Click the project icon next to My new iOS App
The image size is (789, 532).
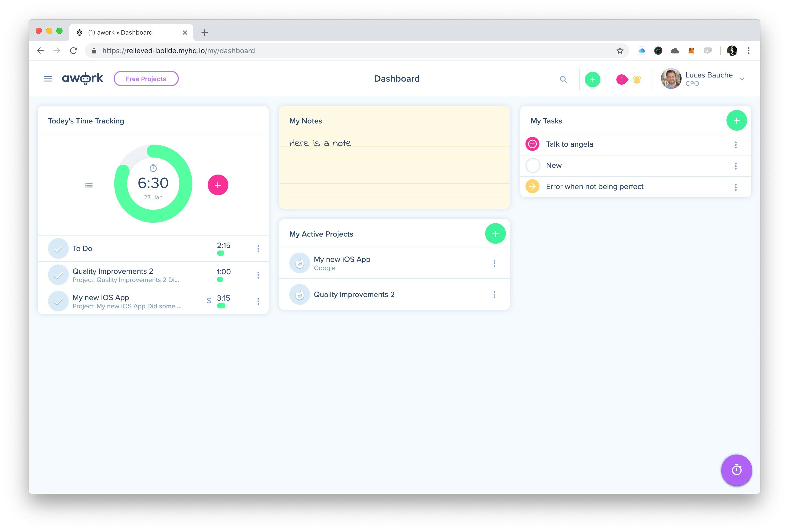coord(299,263)
